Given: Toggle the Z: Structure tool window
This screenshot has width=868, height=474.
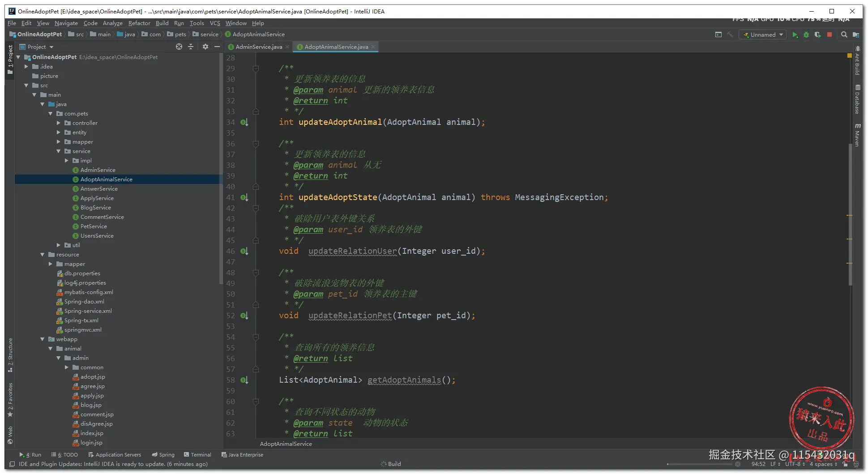Looking at the screenshot, I should point(10,355).
